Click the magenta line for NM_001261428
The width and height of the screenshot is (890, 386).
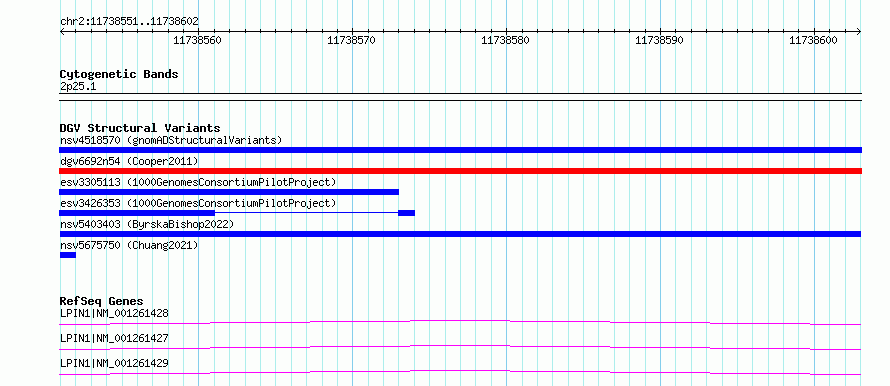pyautogui.click(x=460, y=322)
